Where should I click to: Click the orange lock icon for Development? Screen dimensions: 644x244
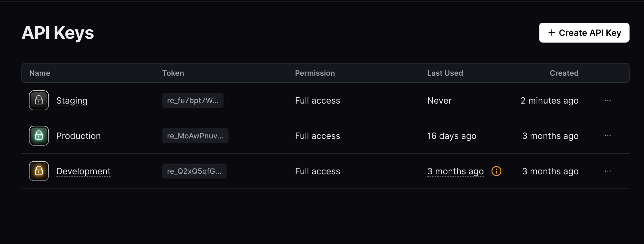[39, 171]
